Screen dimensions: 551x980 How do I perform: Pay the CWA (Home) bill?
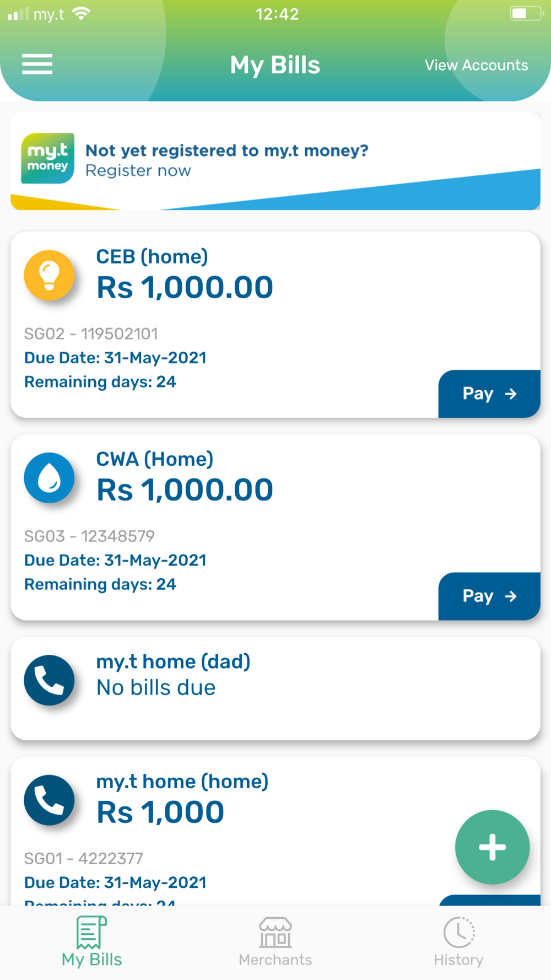click(x=489, y=596)
